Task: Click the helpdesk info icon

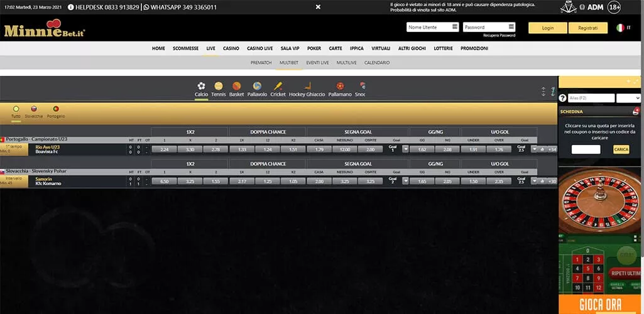Action: pyautogui.click(x=70, y=7)
